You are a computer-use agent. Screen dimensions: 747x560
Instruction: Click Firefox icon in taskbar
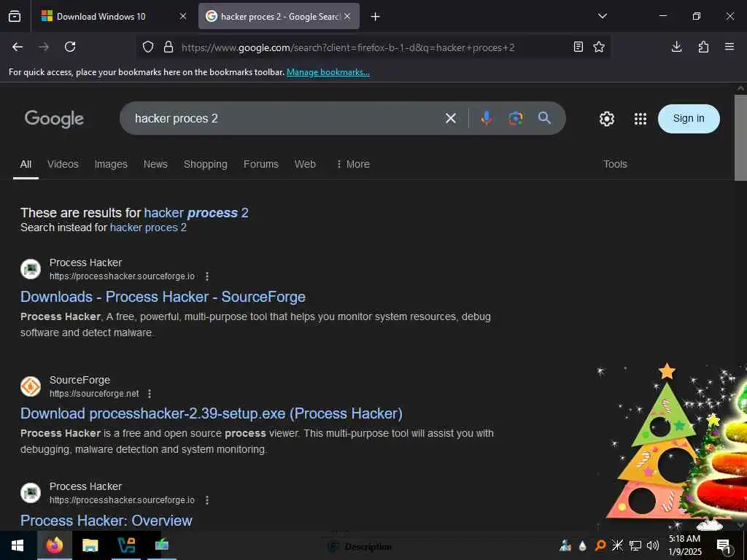[55, 545]
